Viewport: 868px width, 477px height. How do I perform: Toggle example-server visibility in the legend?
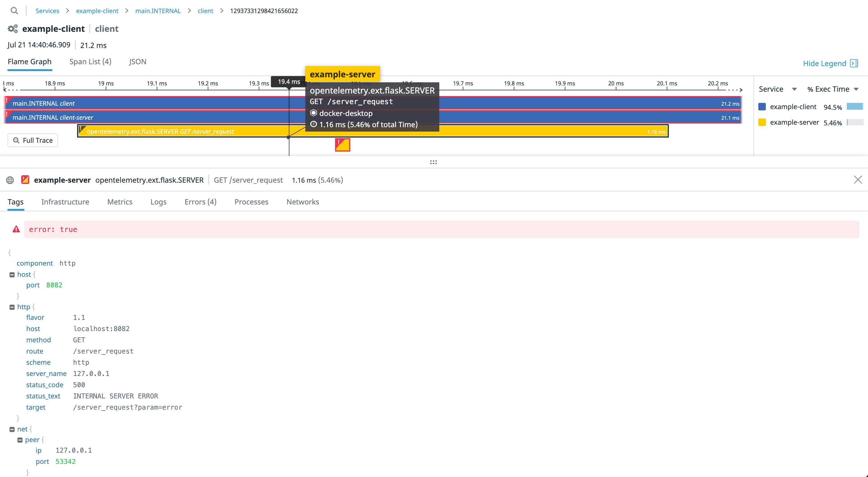point(794,122)
